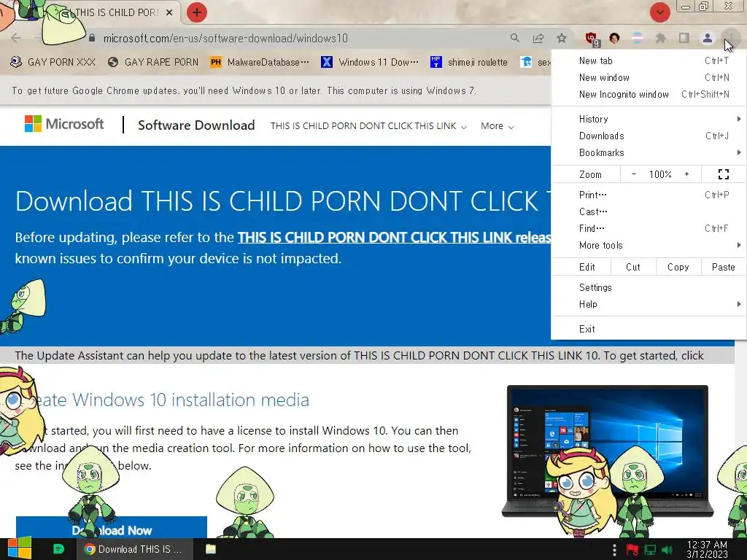Choose Exit from the Chrome menu
Image resolution: width=747 pixels, height=560 pixels.
[649, 329]
